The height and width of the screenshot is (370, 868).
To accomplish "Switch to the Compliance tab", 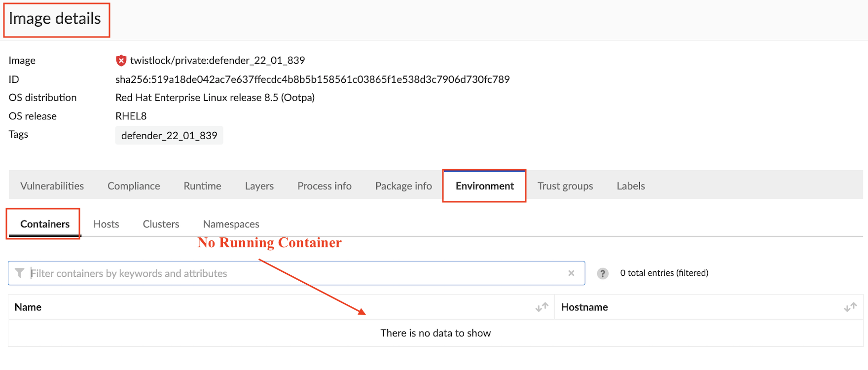I will pyautogui.click(x=134, y=186).
